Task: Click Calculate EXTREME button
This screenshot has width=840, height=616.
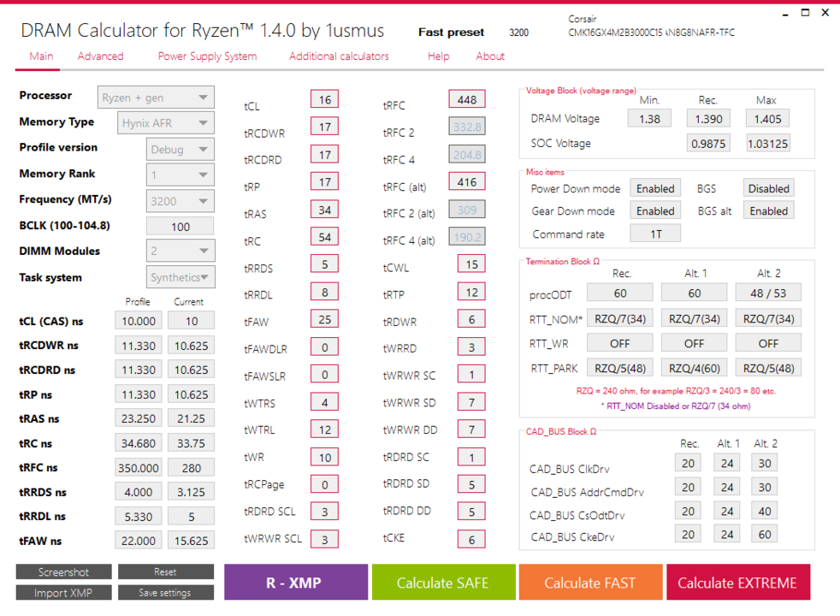Action: [x=737, y=583]
